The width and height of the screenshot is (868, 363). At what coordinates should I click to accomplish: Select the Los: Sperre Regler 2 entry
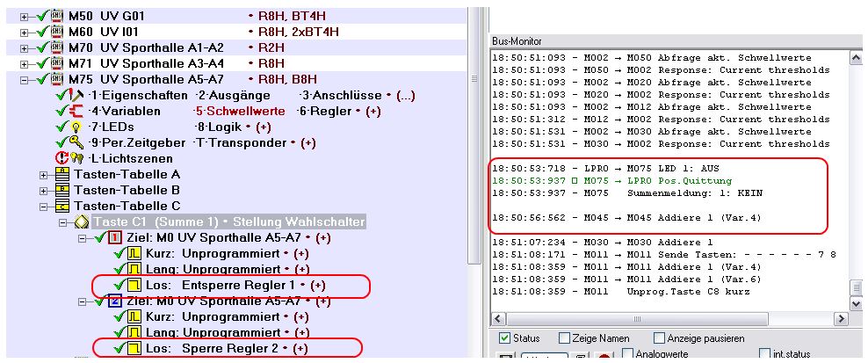[x=237, y=349]
